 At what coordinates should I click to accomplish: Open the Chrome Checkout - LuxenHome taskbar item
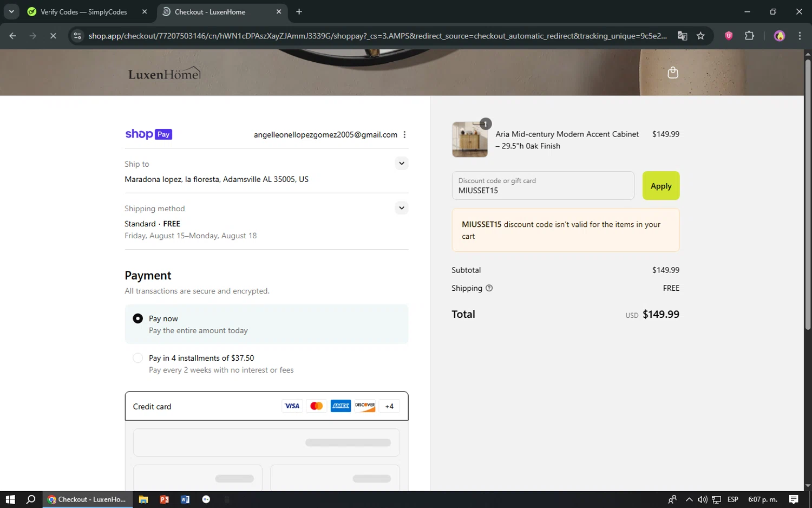click(87, 499)
